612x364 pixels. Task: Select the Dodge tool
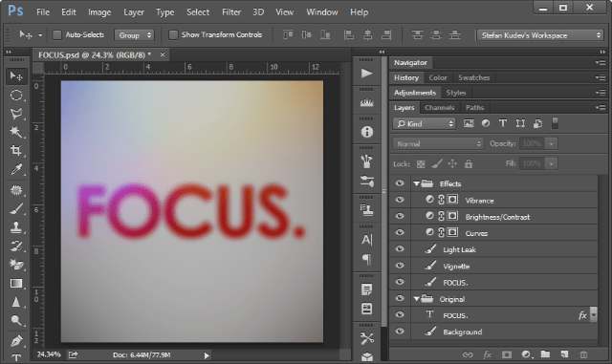pos(16,320)
